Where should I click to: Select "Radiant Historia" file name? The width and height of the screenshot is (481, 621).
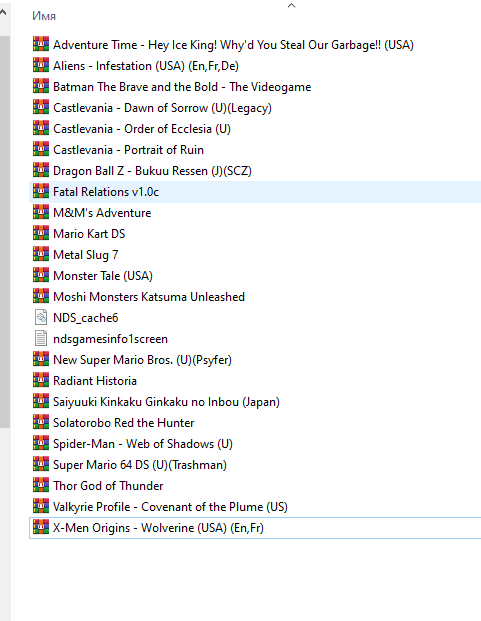[x=95, y=381]
